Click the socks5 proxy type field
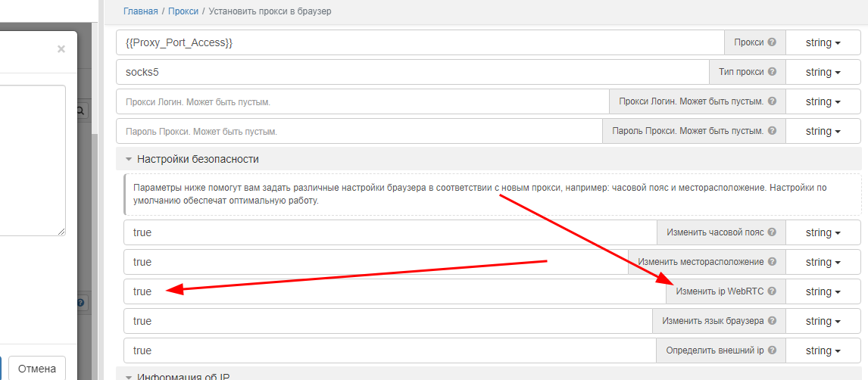Image resolution: width=868 pixels, height=380 pixels. click(x=413, y=72)
